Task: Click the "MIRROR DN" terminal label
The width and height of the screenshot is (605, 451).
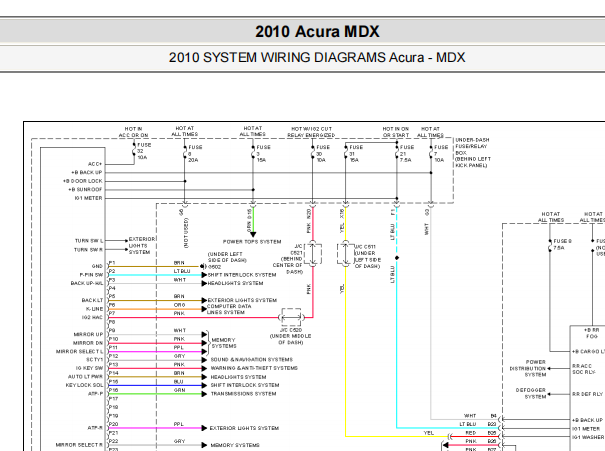Action: (88, 343)
